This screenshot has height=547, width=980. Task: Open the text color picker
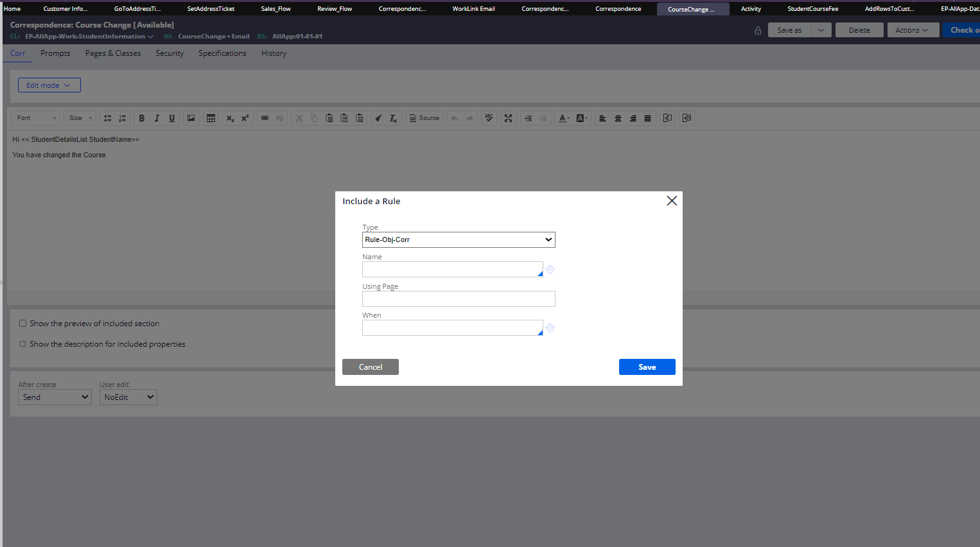click(564, 118)
